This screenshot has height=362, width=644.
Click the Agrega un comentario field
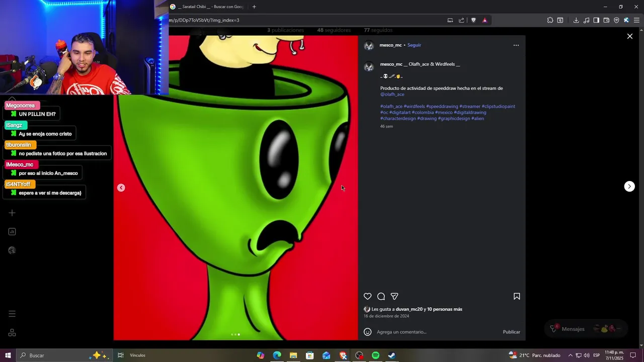[x=437, y=332]
